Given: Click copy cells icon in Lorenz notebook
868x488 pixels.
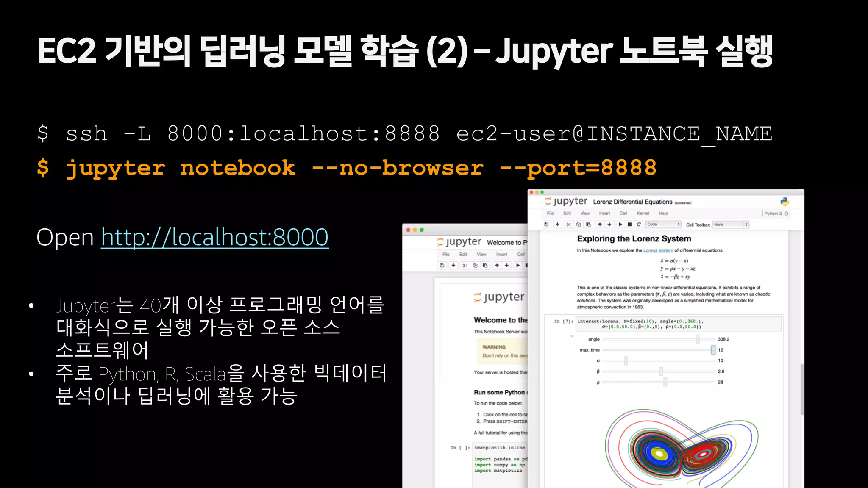Looking at the screenshot, I should tap(579, 225).
